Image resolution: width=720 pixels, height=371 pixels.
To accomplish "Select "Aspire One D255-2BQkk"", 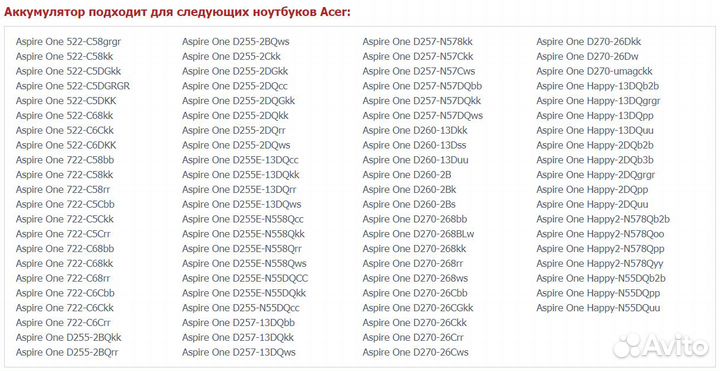I will tap(69, 337).
